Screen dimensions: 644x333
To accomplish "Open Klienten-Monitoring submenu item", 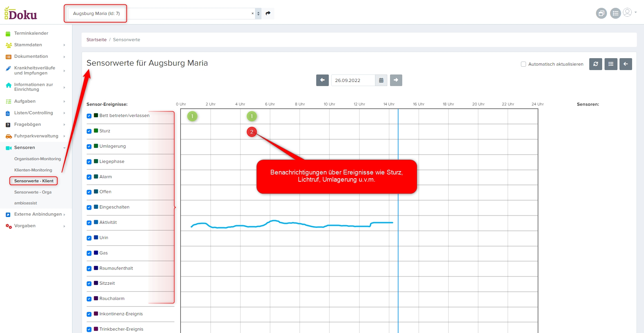I will [33, 170].
